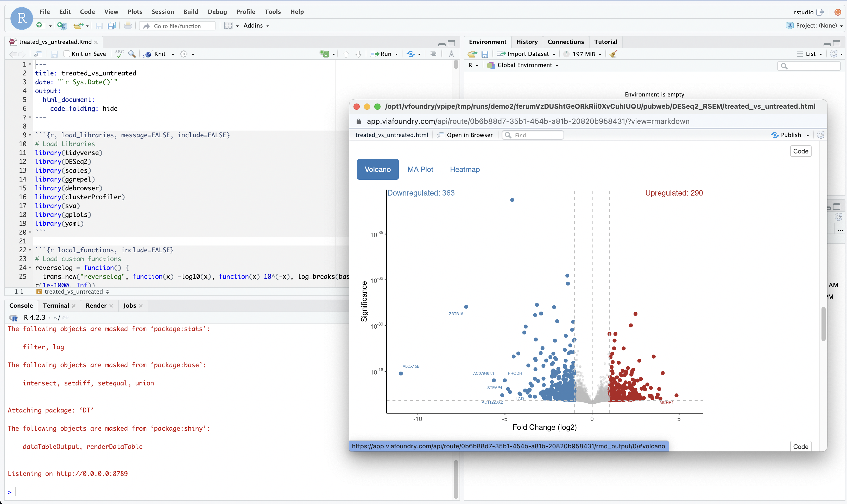Clear environment objects with broom icon
The image size is (847, 504).
pos(614,54)
